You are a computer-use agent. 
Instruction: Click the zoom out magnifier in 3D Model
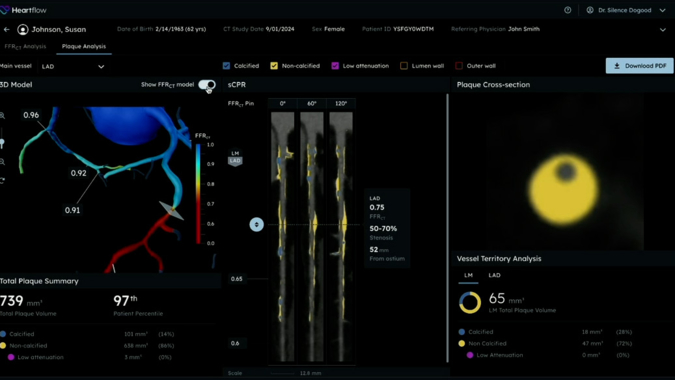click(3, 162)
